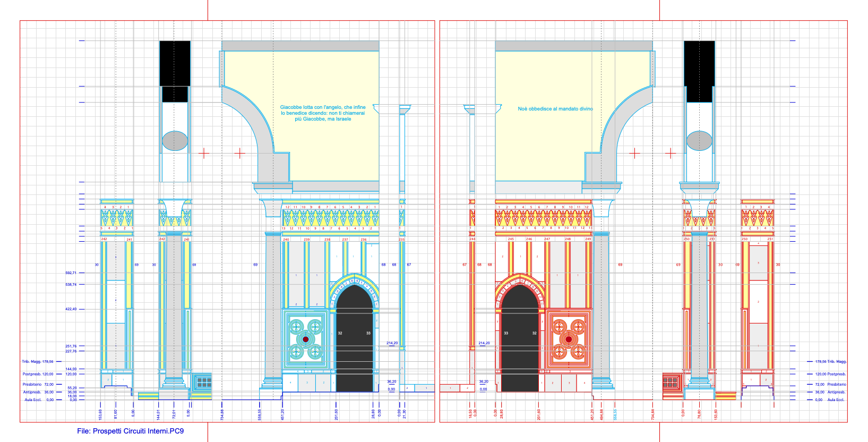This screenshot has width=868, height=442.
Task: Select red bottom dimension 78,80
Action: (x=699, y=414)
